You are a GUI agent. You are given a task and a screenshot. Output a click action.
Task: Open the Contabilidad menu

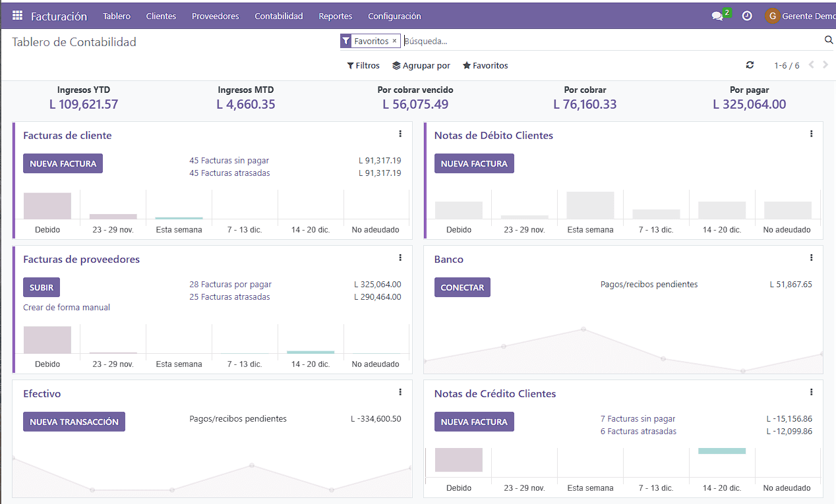pos(278,16)
